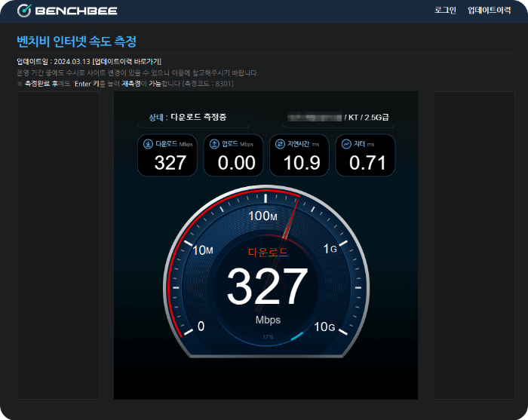Click the 업데이트일 : 2024.03.13 date text

[x=54, y=62]
